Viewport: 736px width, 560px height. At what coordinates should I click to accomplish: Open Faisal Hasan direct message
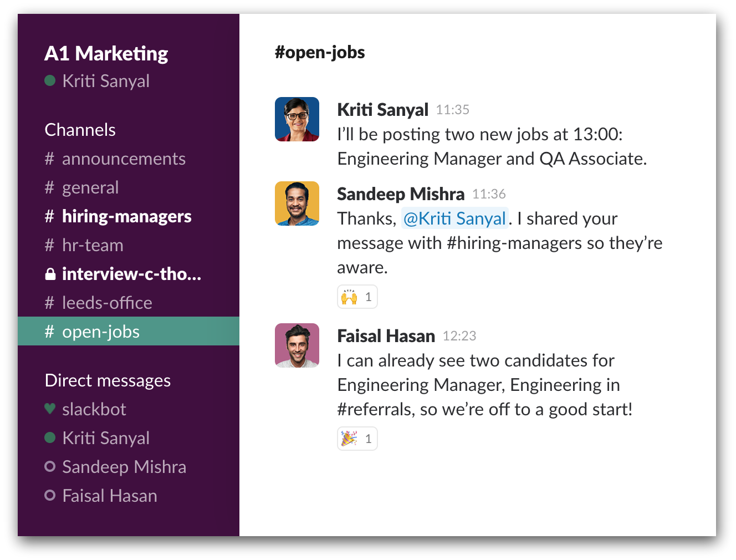(x=109, y=496)
